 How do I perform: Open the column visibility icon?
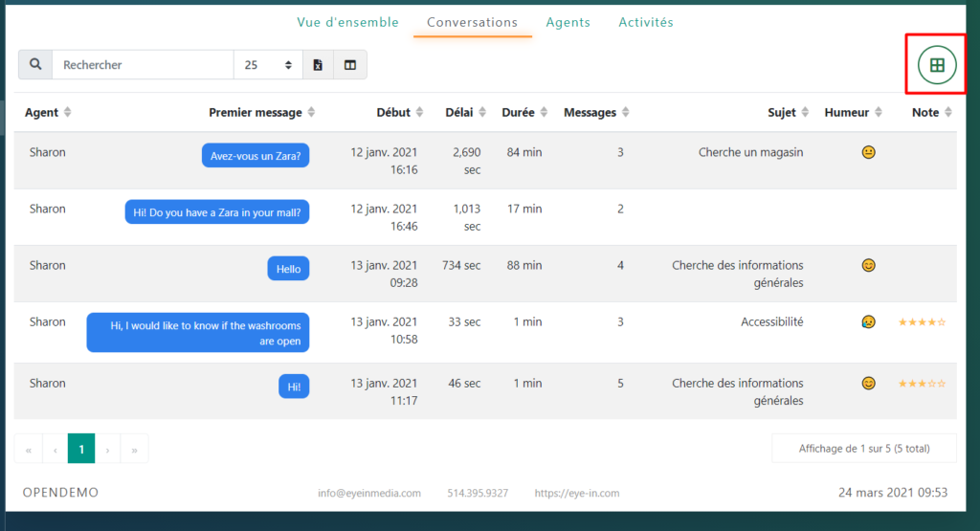click(x=350, y=65)
